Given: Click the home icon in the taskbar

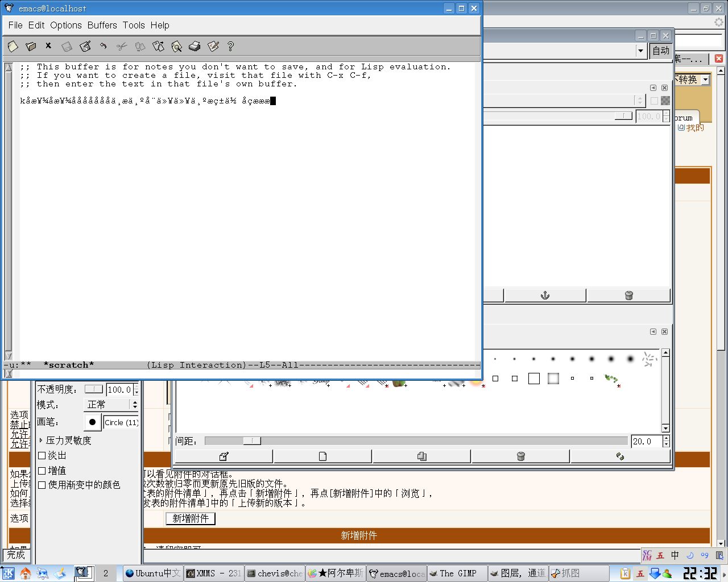Looking at the screenshot, I should 26,573.
